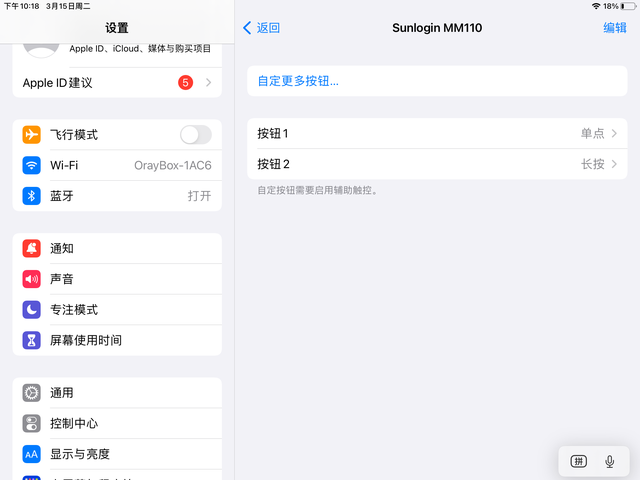Screen dimensions: 640x480
Task: Open 按钮 1 chevron on the right
Action: pos(614,133)
